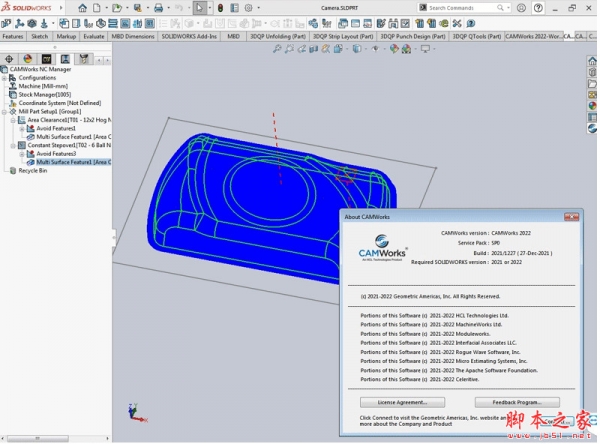Click Section View icon in viewport toolbar

tap(314, 49)
